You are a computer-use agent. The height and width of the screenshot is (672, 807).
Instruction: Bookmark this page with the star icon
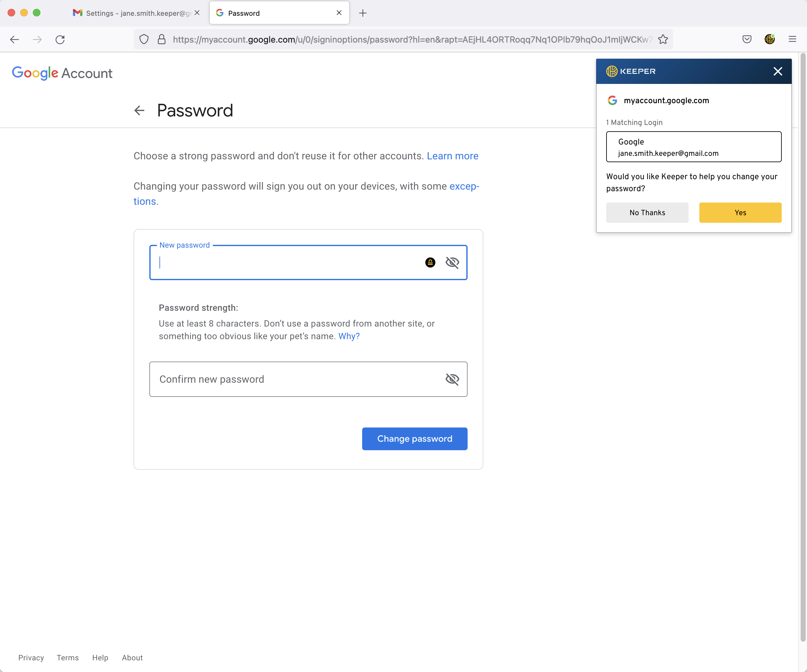coord(663,39)
